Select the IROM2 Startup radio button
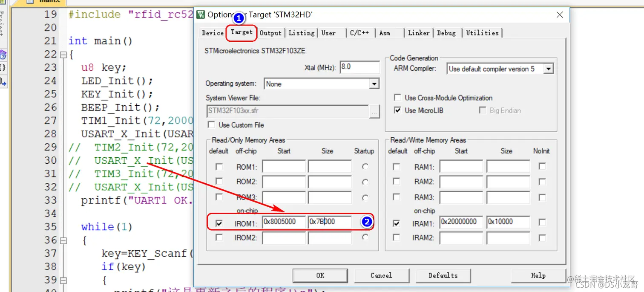The image size is (644, 292). pyautogui.click(x=365, y=237)
